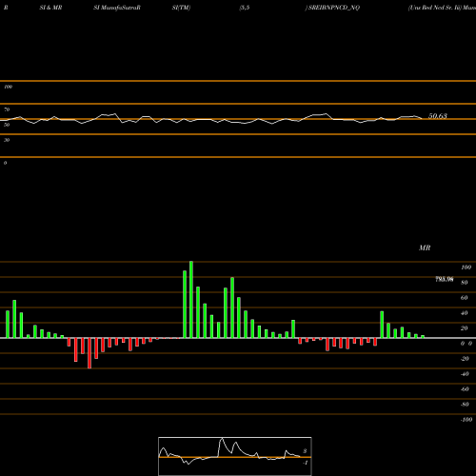Image resolution: width=476 pixels, height=476 pixels.
Task: Click the 793.98 value near the MR axis
Action: pyautogui.click(x=445, y=279)
